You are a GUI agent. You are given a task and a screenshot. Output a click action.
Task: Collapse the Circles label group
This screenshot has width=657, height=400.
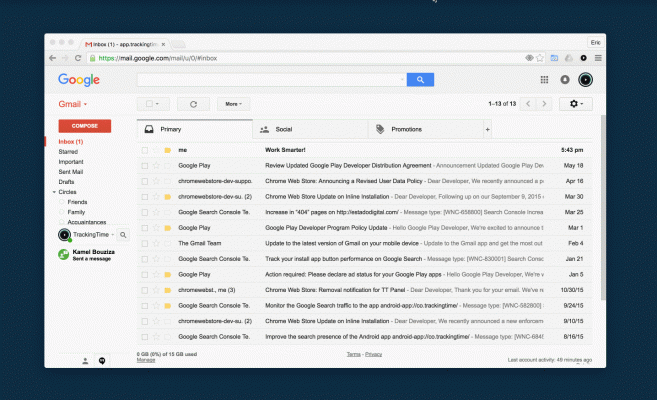[x=54, y=192]
